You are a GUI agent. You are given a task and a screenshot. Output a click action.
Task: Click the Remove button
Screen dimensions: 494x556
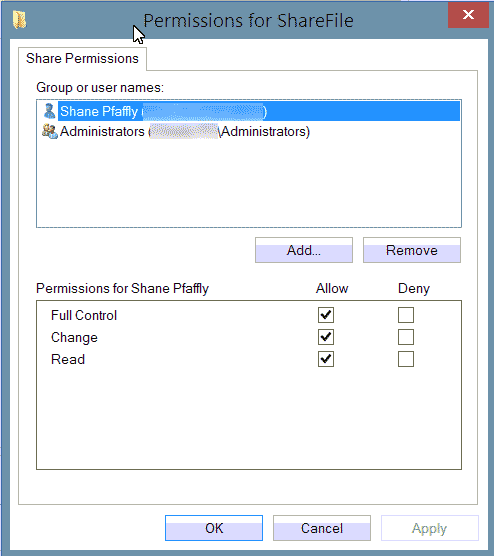click(412, 250)
